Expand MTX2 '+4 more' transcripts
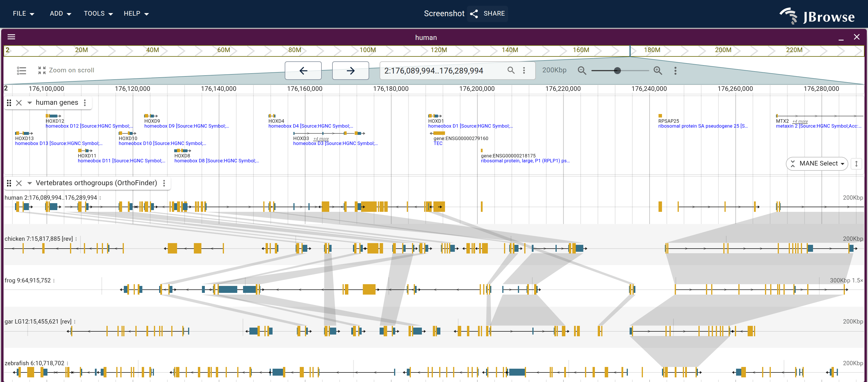 (800, 121)
